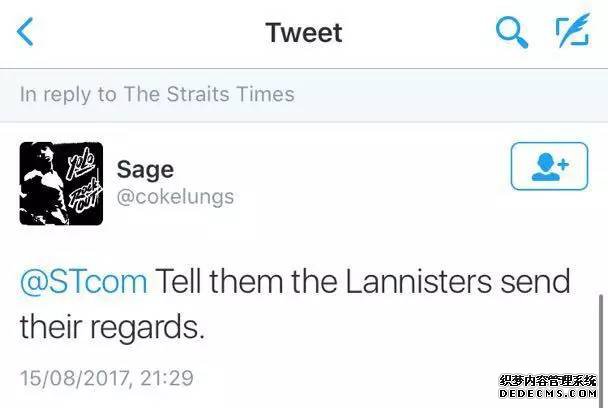This screenshot has height=408, width=608.
Task: Open search with the magnifier icon
Action: pos(512,33)
